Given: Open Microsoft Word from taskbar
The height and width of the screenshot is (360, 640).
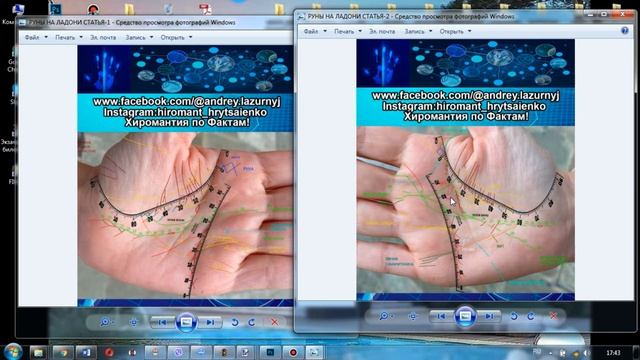Looking at the screenshot, I should click(86, 352).
